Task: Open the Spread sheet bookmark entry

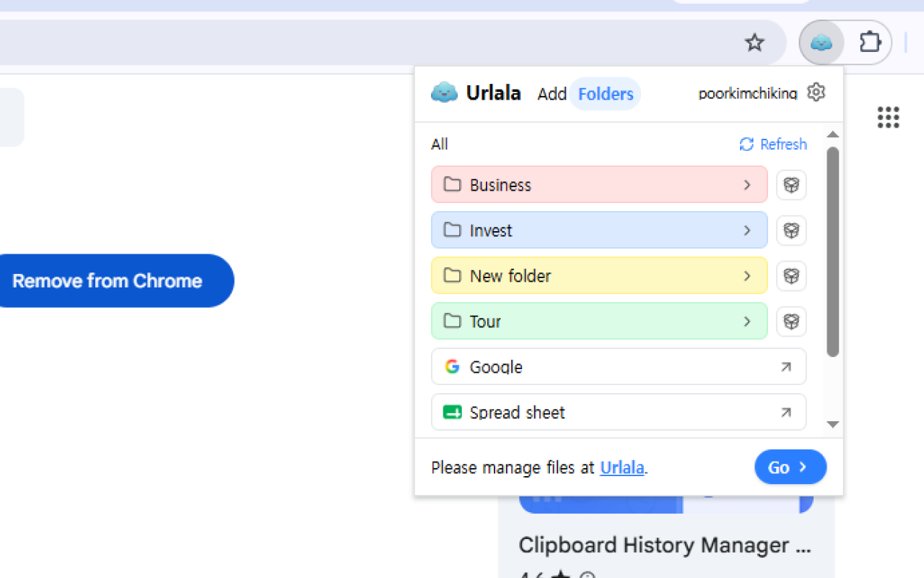Action: (619, 413)
